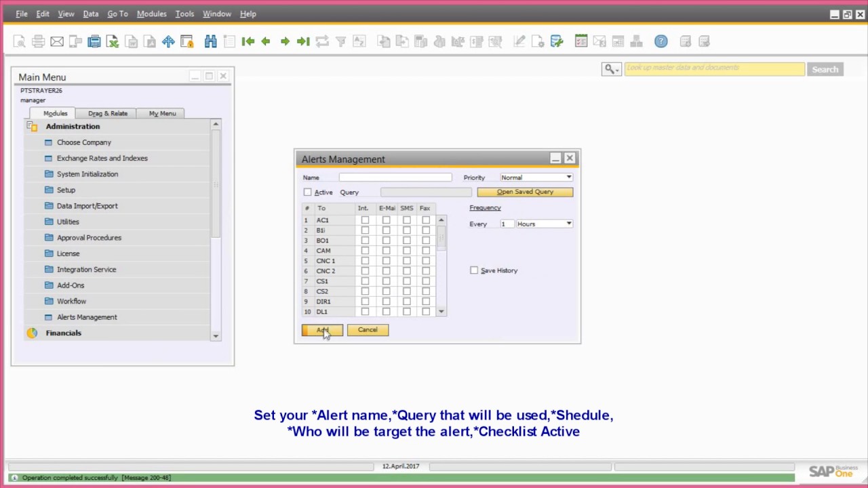Check SMS box for user CAM
This screenshot has height=488, width=868.
click(407, 251)
